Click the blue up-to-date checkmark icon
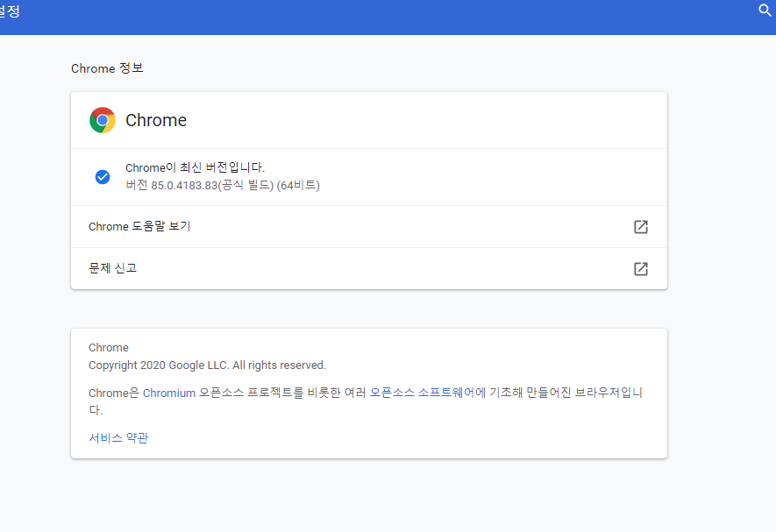 [103, 177]
